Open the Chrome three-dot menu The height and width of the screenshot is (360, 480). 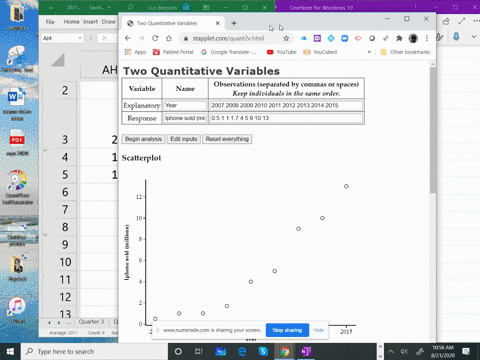[x=427, y=38]
